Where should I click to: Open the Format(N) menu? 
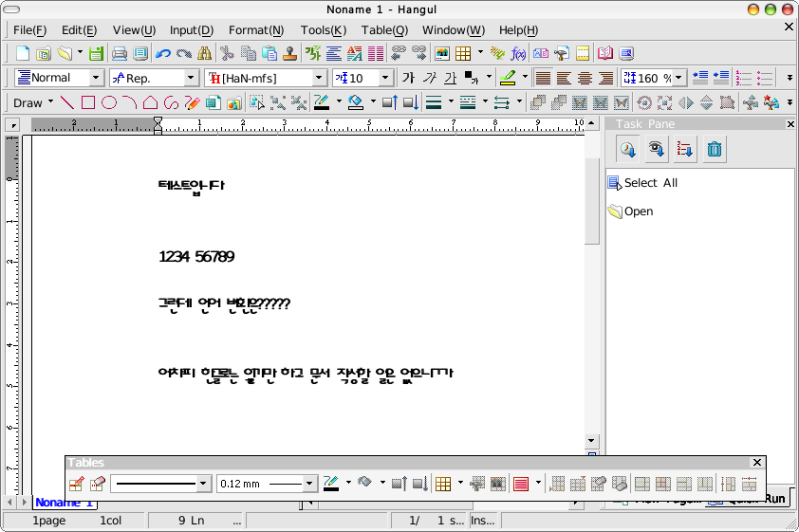click(x=256, y=30)
